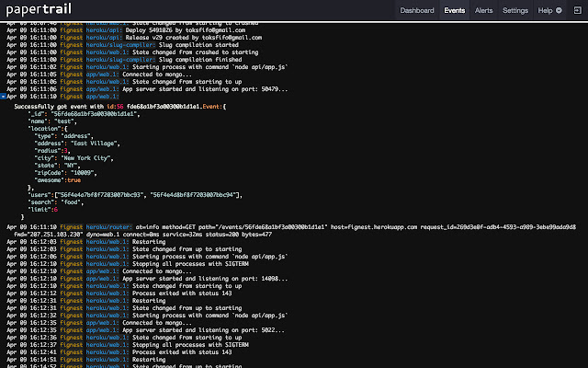Image resolution: width=588 pixels, height=368 pixels.
Task: Go to the Dashboard tab
Action: tap(417, 10)
